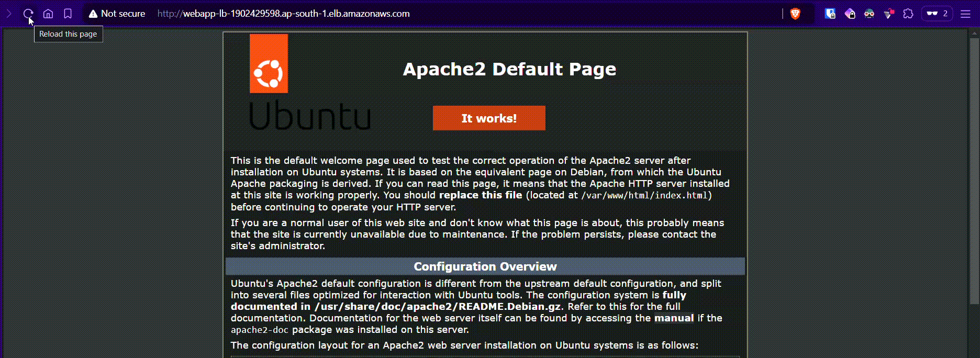Click the "replace this file" bold text
The height and width of the screenshot is (358, 980).
[x=481, y=195]
